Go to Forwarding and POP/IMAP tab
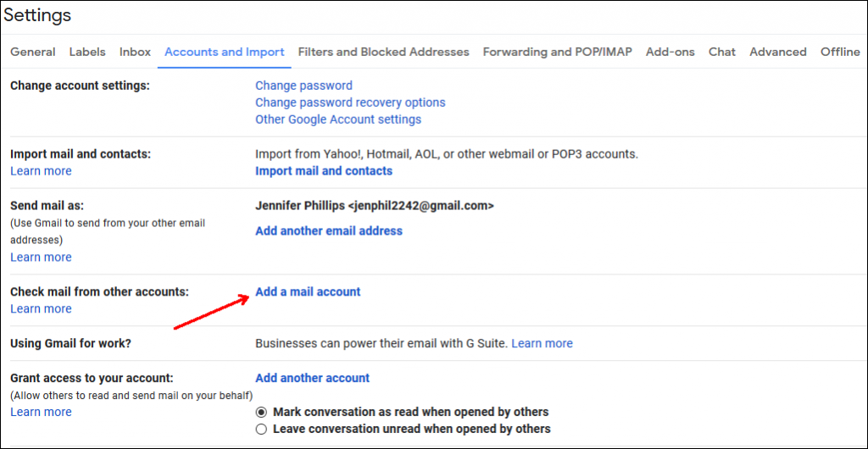The height and width of the screenshot is (449, 868). click(x=558, y=52)
